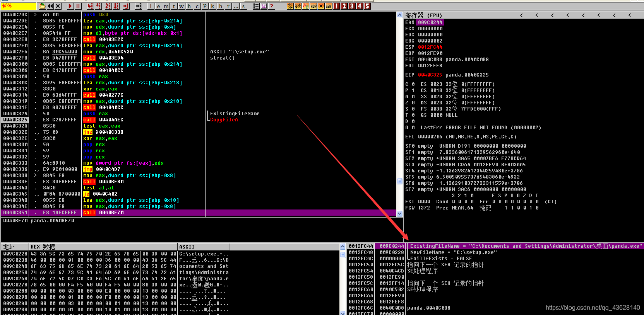Open the breakpoints 'b' window

point(221,6)
